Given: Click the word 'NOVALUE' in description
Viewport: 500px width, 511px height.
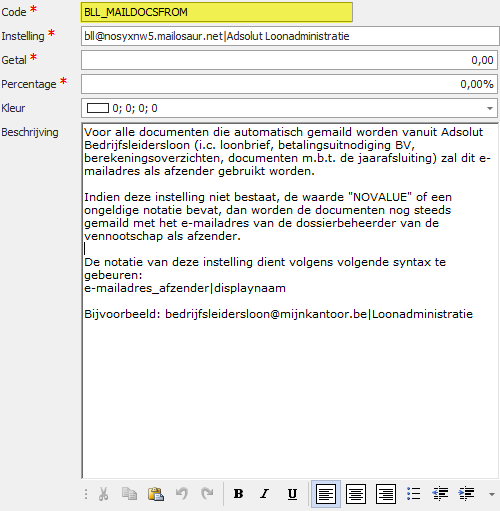Looking at the screenshot, I should [380, 197].
